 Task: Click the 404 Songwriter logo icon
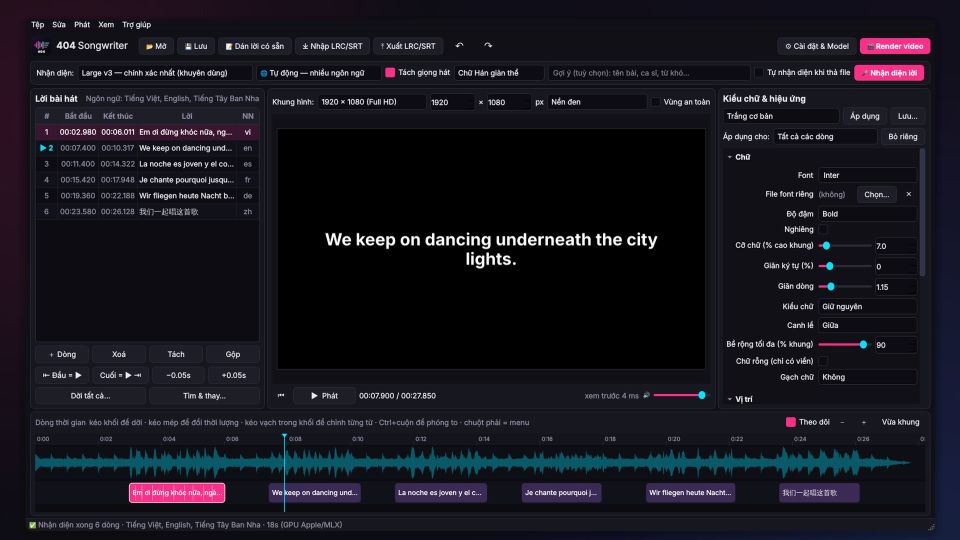pyautogui.click(x=42, y=46)
